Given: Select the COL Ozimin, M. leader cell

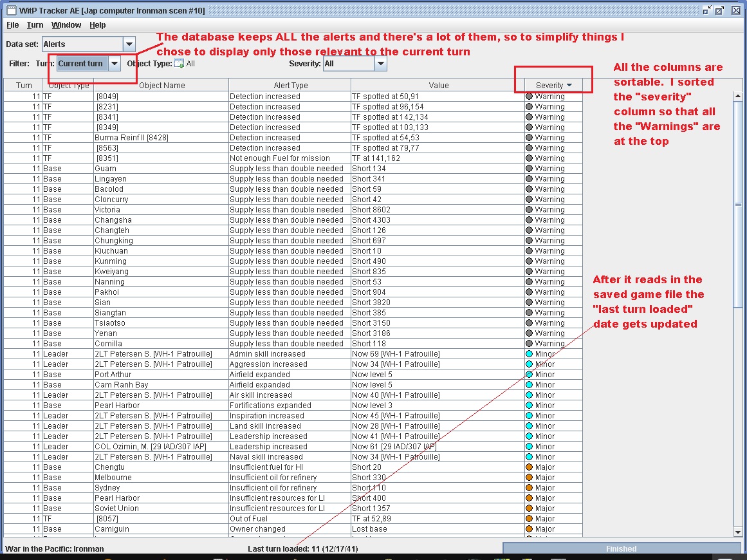Looking at the screenshot, I should pyautogui.click(x=161, y=447).
